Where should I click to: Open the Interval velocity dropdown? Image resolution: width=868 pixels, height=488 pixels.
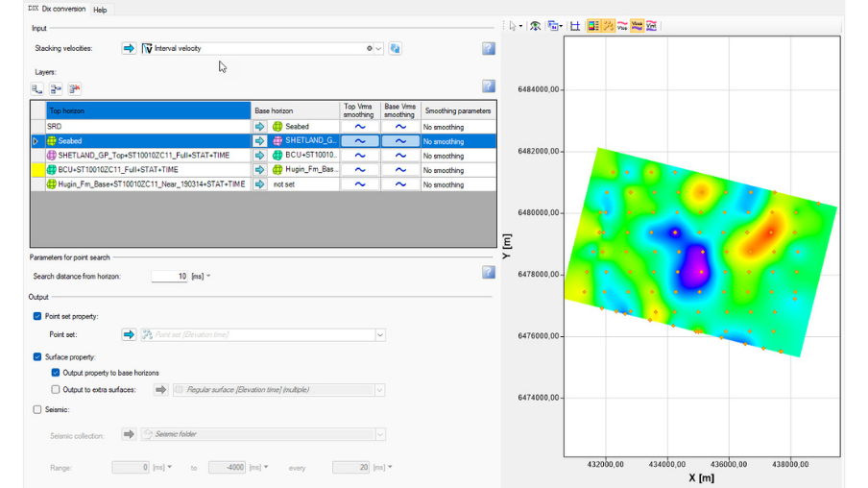(x=378, y=49)
